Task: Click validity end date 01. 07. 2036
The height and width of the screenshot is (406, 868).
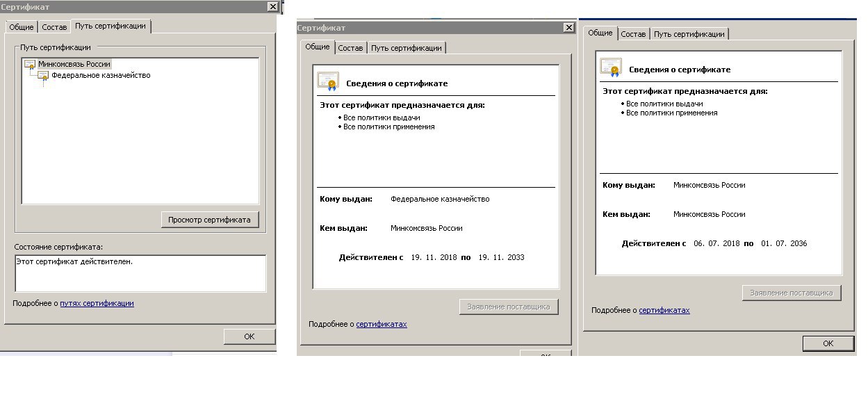Action: click(x=784, y=243)
